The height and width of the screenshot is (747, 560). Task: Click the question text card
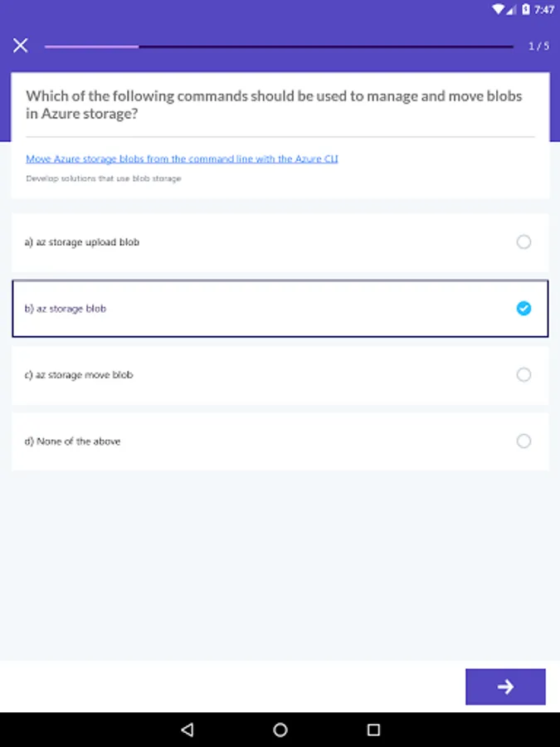pyautogui.click(x=280, y=105)
